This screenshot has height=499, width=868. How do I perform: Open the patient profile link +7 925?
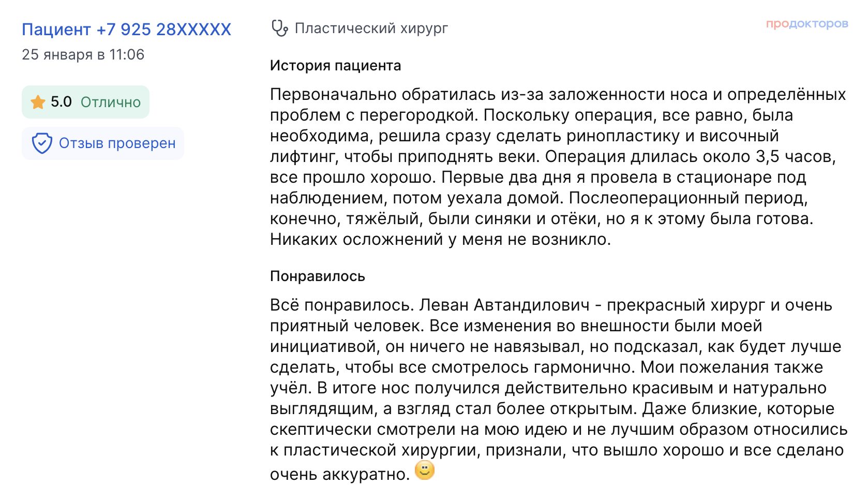pos(126,30)
